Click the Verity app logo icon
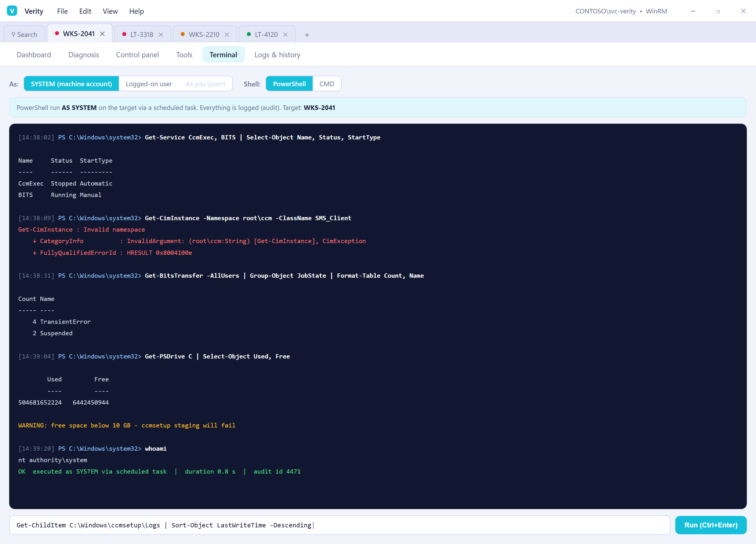 click(x=12, y=11)
